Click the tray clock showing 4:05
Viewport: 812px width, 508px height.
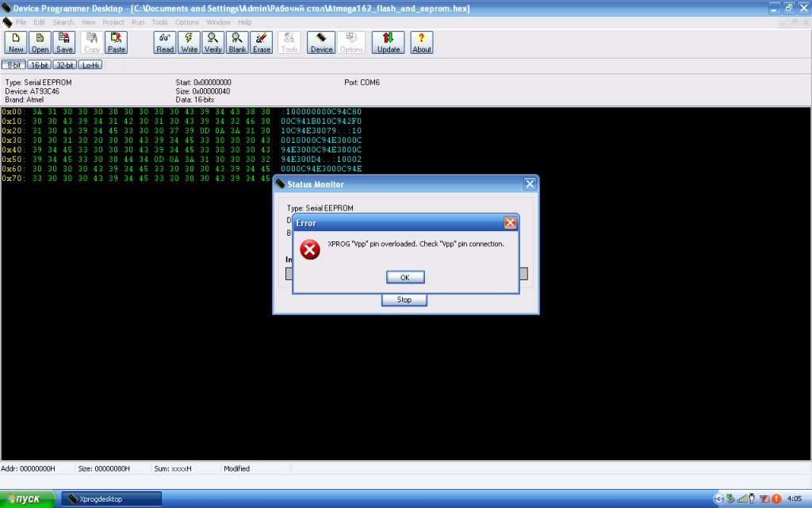[795, 498]
